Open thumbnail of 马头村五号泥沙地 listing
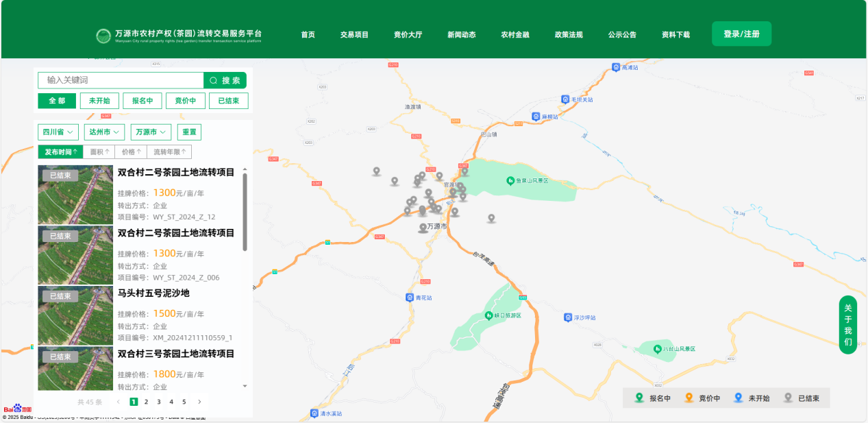 (x=75, y=315)
